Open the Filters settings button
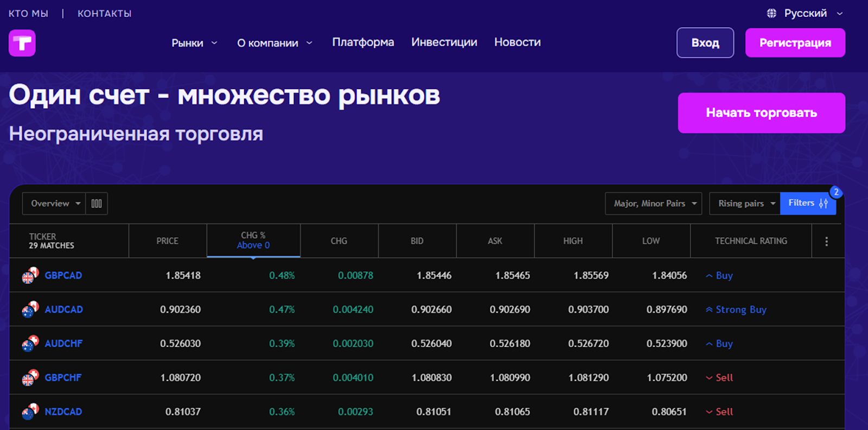The image size is (868, 430). [x=807, y=204]
